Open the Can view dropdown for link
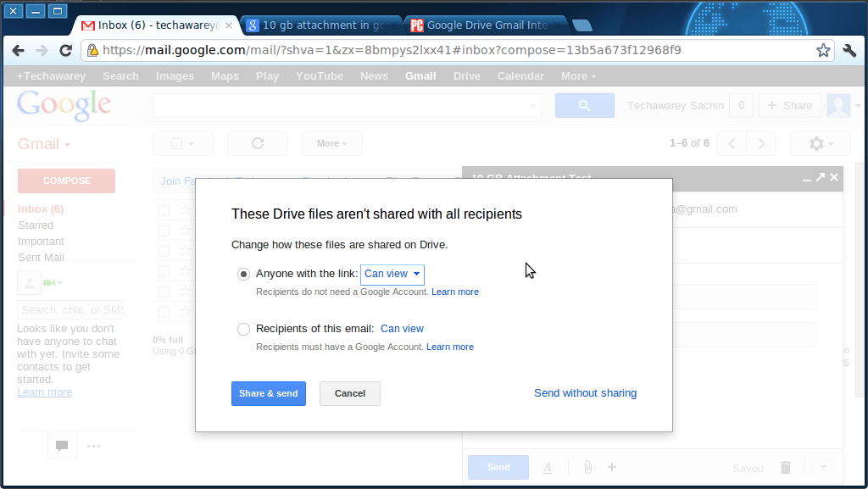 click(x=392, y=274)
